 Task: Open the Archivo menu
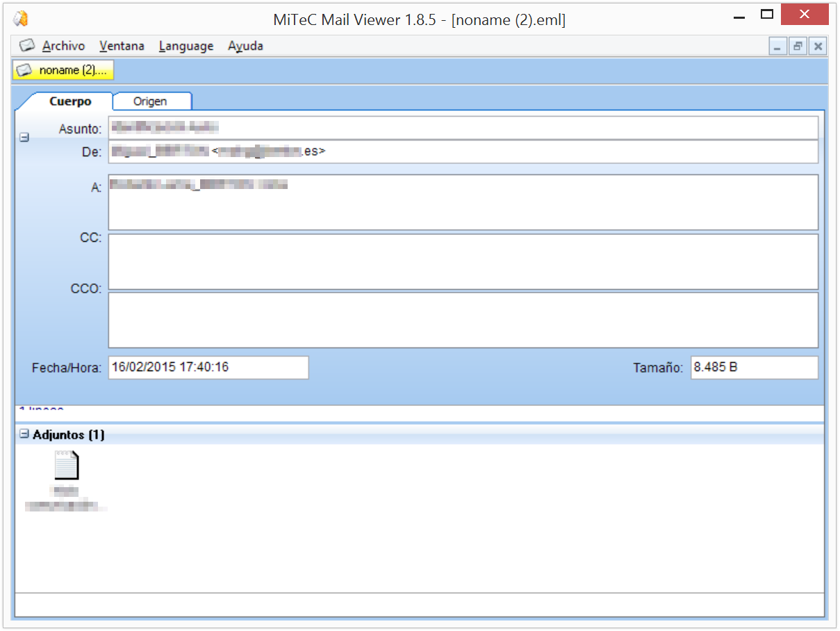[65, 45]
